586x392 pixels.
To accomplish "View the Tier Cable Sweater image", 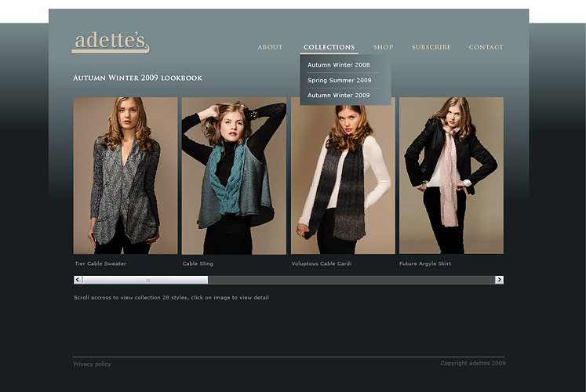I will tap(126, 176).
